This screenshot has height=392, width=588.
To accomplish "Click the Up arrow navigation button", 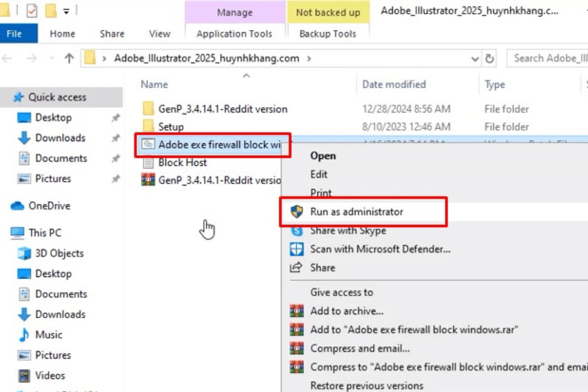I will point(69,58).
